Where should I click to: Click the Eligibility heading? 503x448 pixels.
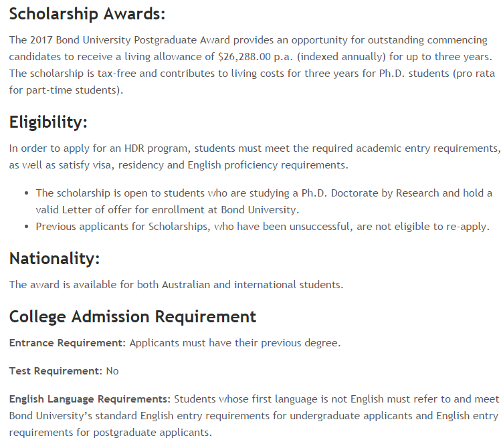(48, 122)
